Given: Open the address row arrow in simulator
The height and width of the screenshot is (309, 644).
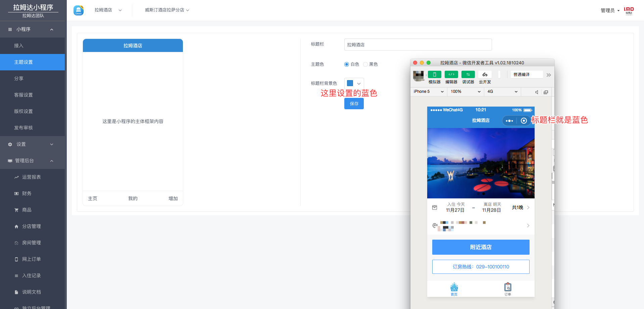Looking at the screenshot, I should click(528, 226).
